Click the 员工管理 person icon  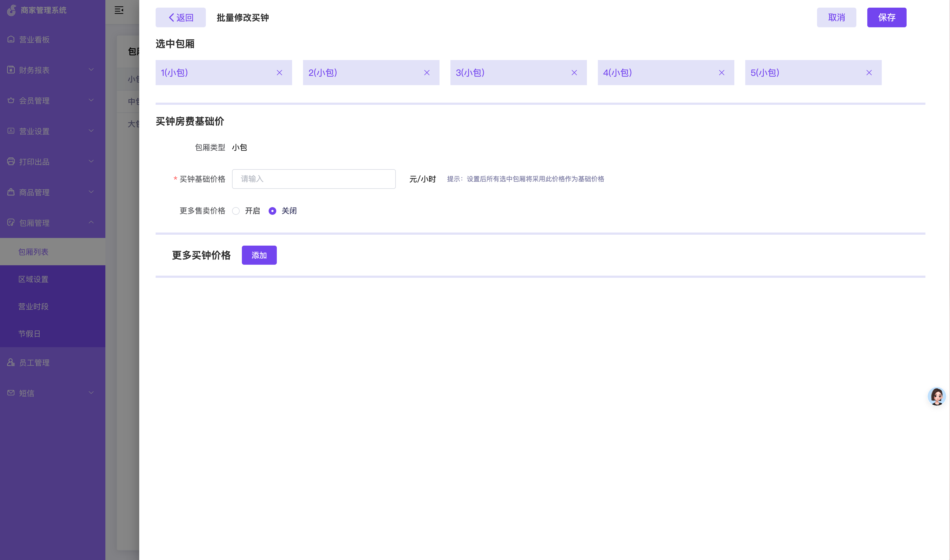tap(11, 362)
